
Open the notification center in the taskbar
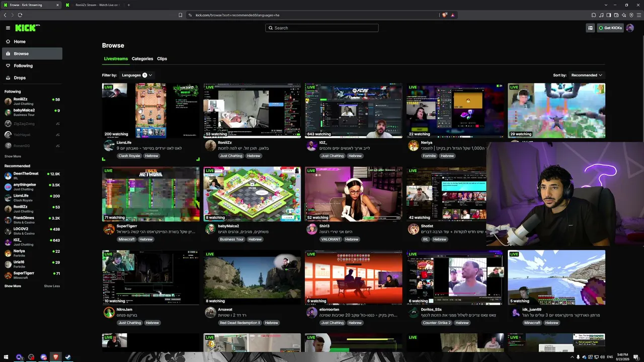(x=636, y=357)
